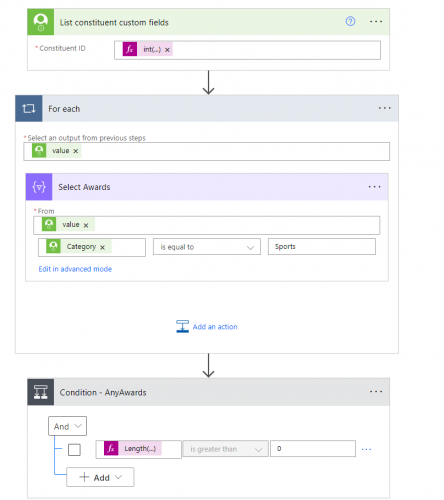444x500 pixels.
Task: Open the Select Awards ellipsis menu
Action: pyautogui.click(x=374, y=187)
